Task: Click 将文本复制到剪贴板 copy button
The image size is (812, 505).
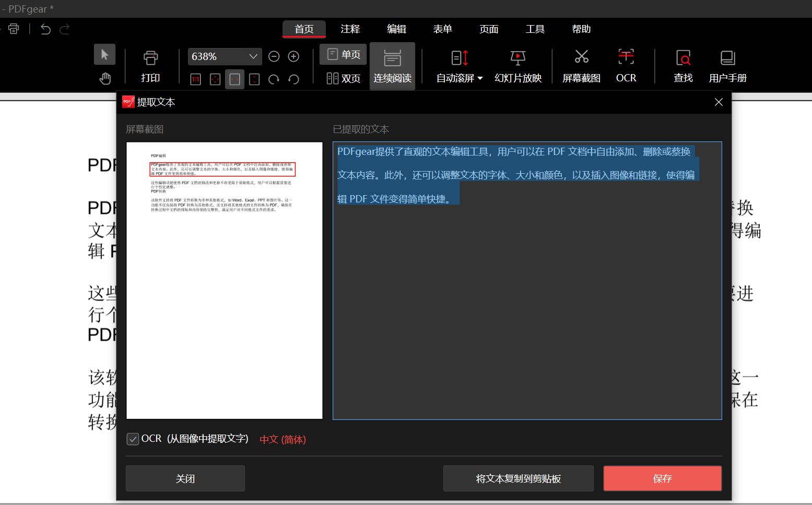Action: pyautogui.click(x=519, y=478)
